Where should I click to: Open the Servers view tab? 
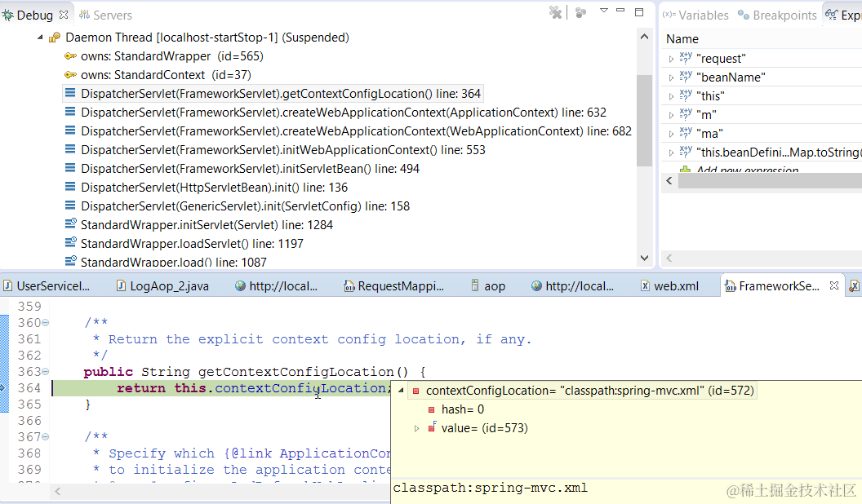tap(105, 15)
